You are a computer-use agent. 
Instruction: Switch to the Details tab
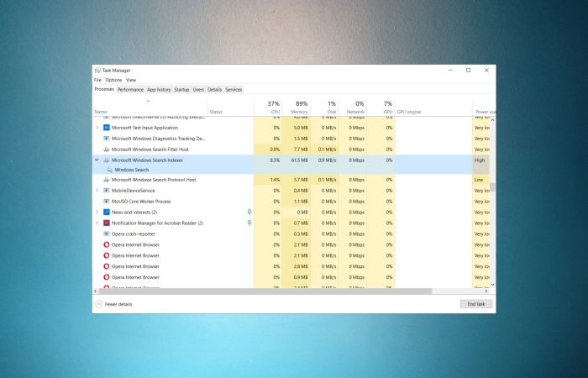[x=215, y=90]
